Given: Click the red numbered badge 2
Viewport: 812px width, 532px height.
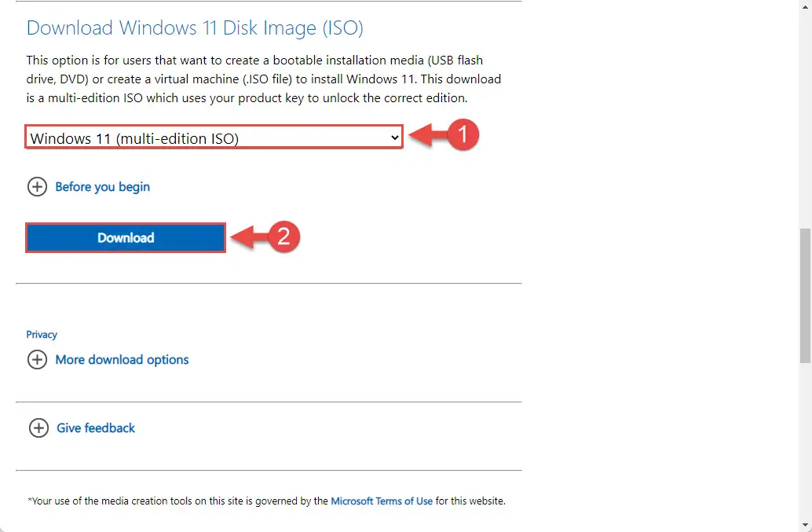Looking at the screenshot, I should point(284,237).
